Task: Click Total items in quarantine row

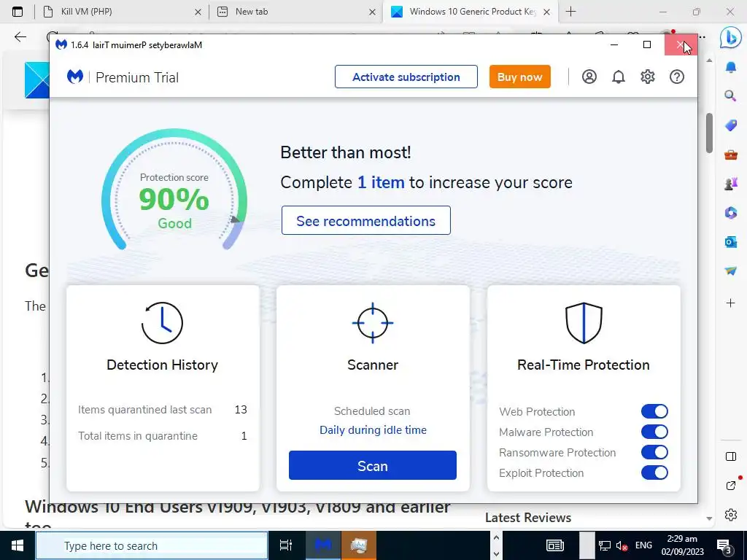Action: click(163, 436)
